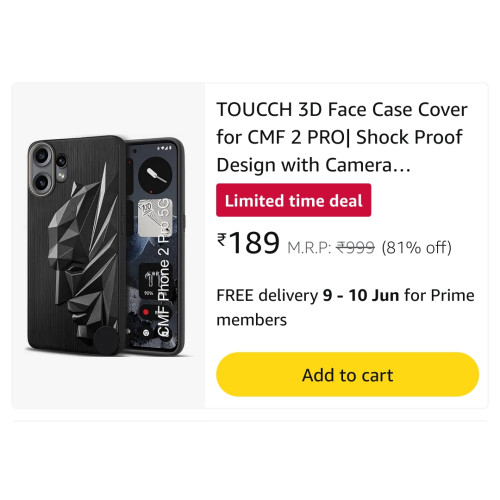Image resolution: width=500 pixels, height=500 pixels.
Task: Click the CMF Phone 2 Pro 5G label
Action: pos(164,267)
